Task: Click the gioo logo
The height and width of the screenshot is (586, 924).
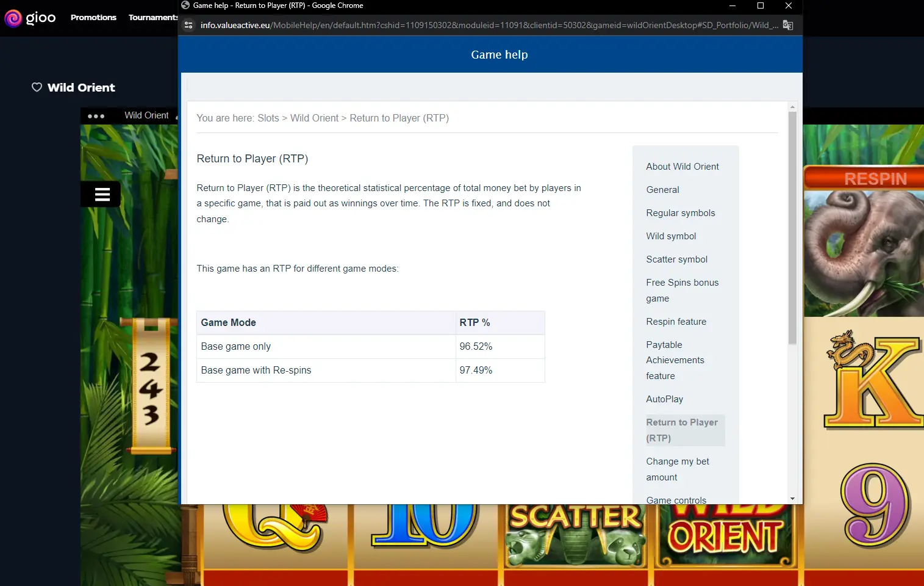Action: (30, 18)
